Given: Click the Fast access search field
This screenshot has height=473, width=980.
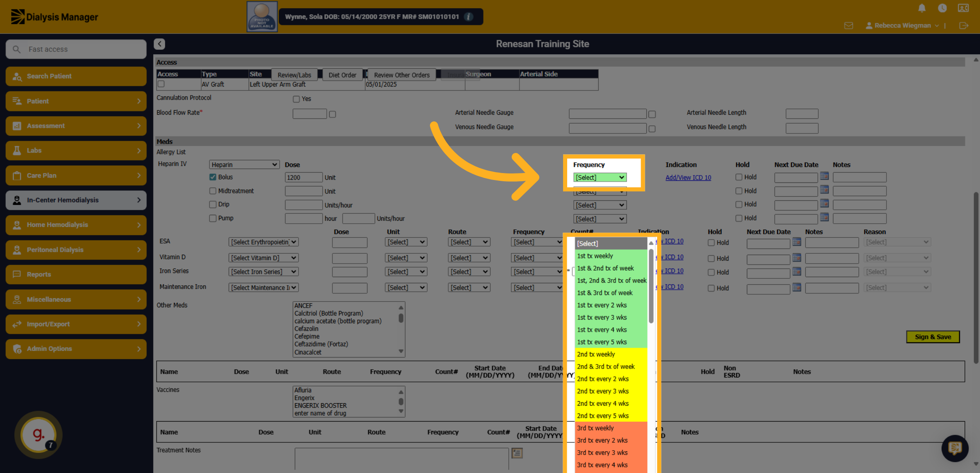Looking at the screenshot, I should point(76,49).
